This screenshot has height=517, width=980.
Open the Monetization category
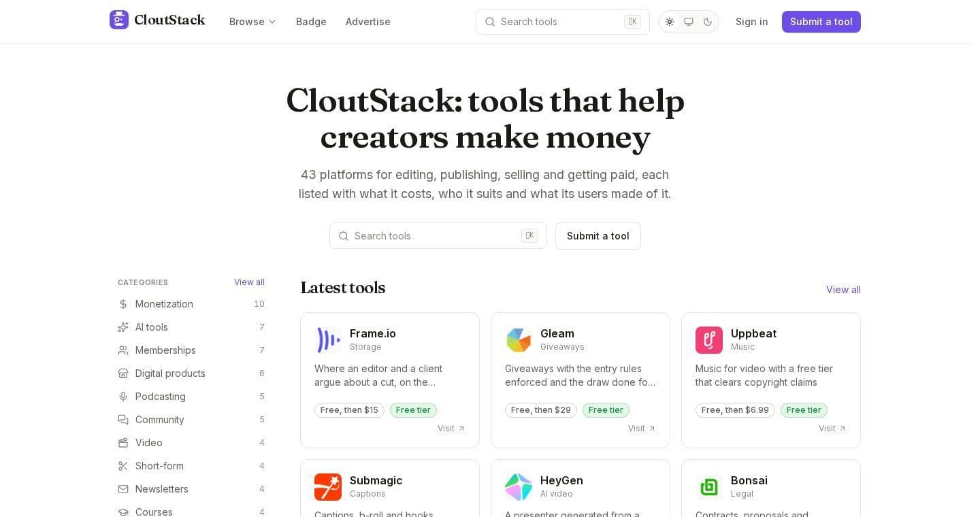(191, 304)
